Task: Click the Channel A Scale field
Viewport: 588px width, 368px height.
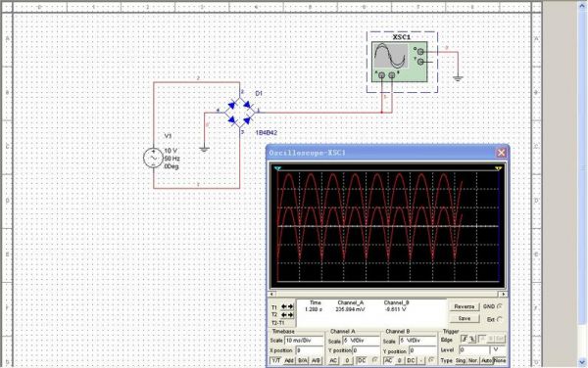Action: (x=361, y=341)
